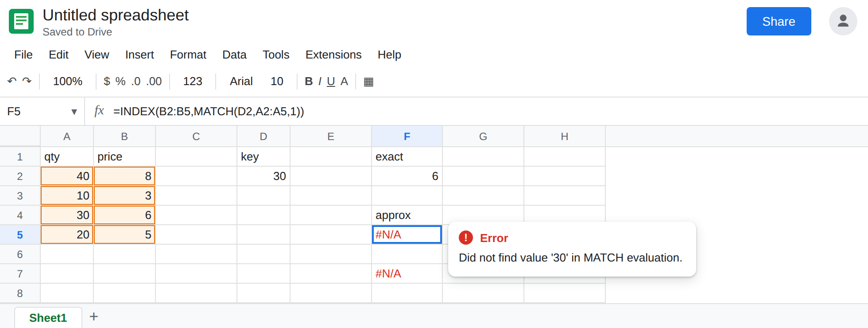Toggle underline formatting
The height and width of the screenshot is (328, 868).
click(331, 81)
